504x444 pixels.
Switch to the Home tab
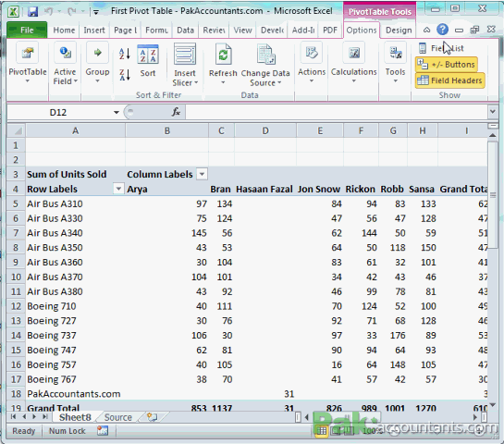point(64,31)
